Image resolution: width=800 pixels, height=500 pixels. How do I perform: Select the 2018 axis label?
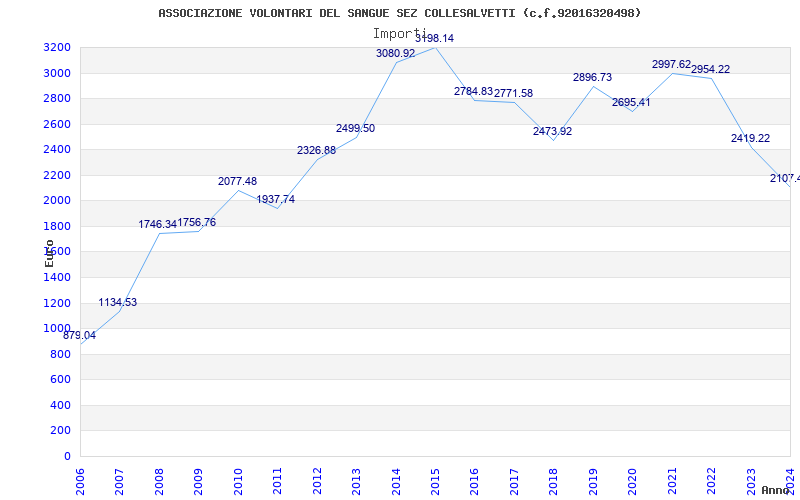click(554, 481)
